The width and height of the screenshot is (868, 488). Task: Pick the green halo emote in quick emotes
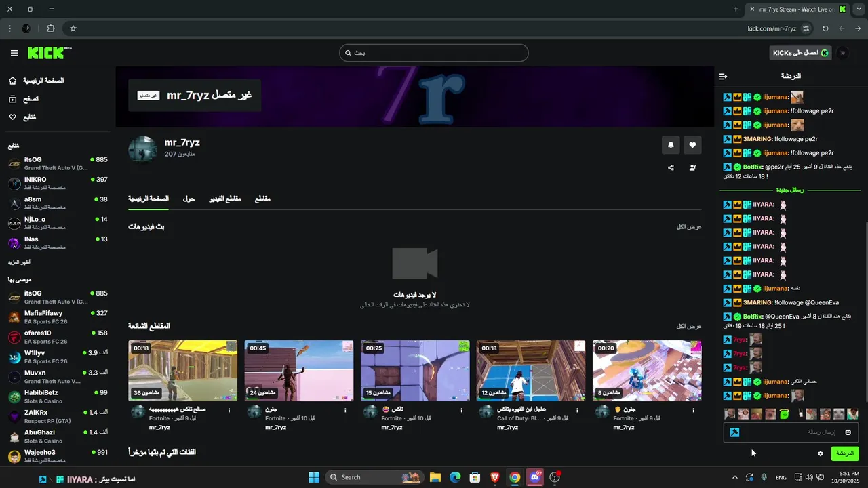tap(784, 413)
